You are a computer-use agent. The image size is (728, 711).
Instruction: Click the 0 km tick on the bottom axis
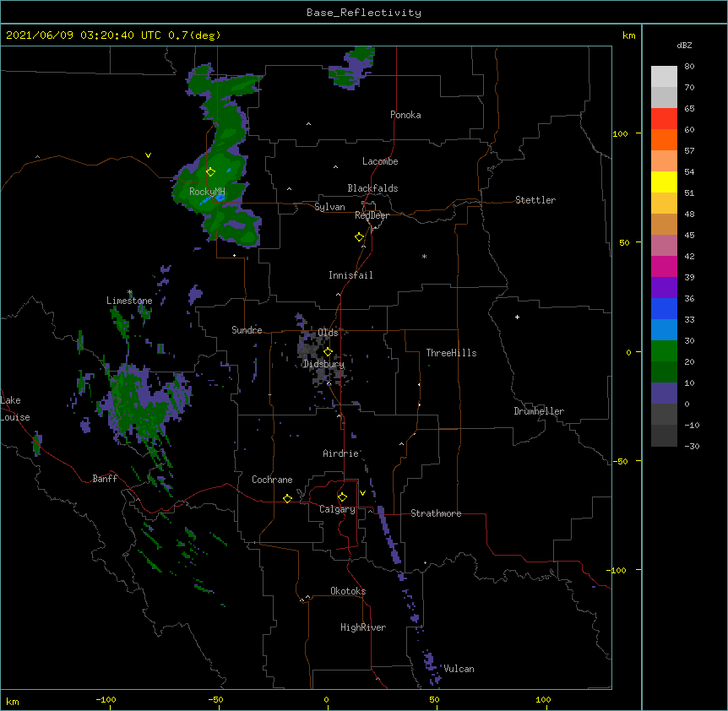tap(327, 708)
